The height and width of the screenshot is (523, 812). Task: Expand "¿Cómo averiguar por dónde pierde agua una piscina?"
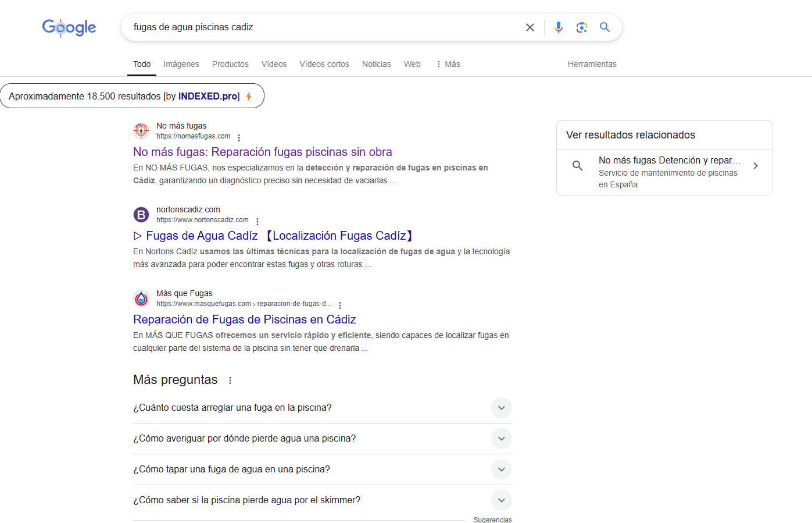tap(501, 439)
